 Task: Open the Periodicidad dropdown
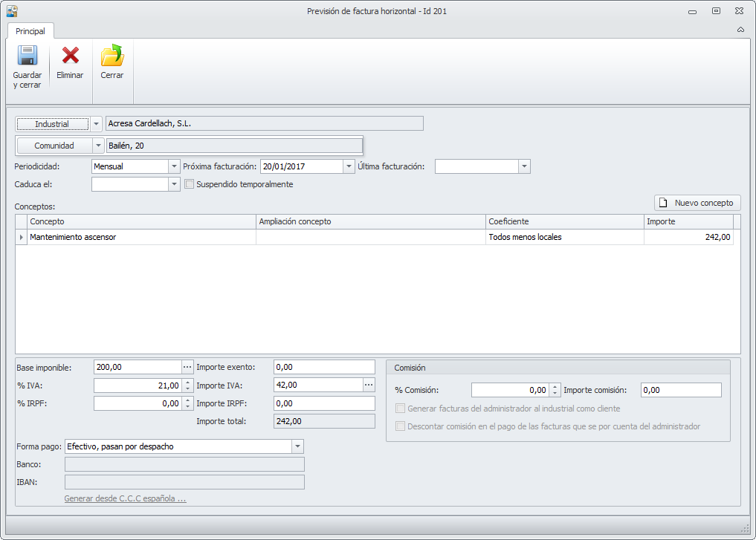click(174, 166)
